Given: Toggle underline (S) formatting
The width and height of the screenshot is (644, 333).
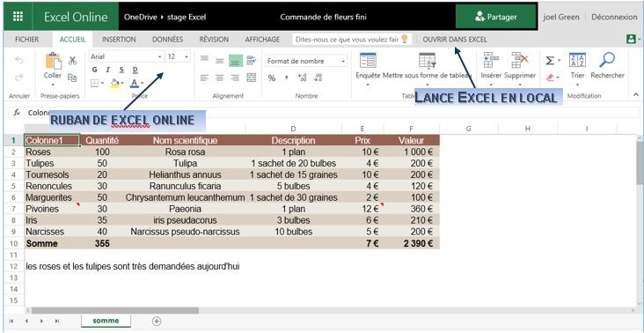Looking at the screenshot, I should click(121, 70).
